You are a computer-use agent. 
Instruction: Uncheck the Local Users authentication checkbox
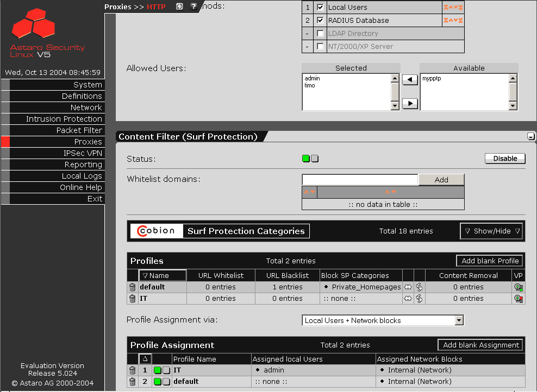coord(321,8)
